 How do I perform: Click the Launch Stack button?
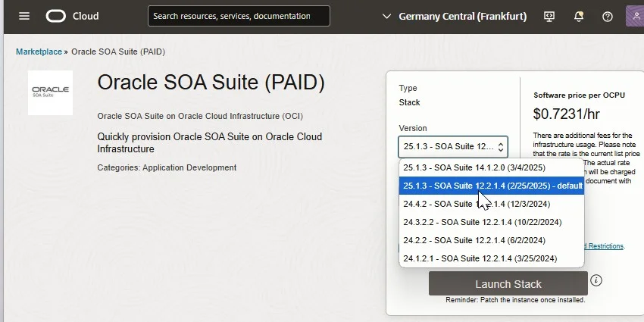pos(508,284)
